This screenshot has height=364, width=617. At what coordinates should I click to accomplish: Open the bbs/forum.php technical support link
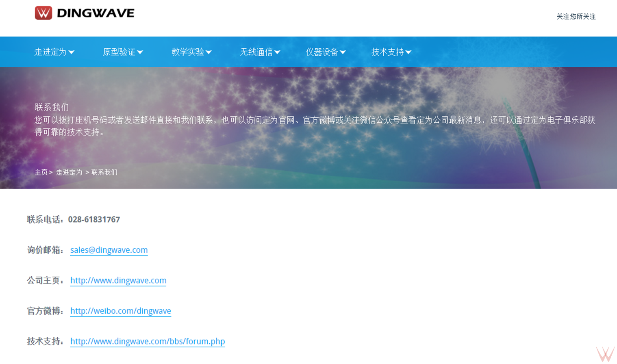click(x=148, y=341)
